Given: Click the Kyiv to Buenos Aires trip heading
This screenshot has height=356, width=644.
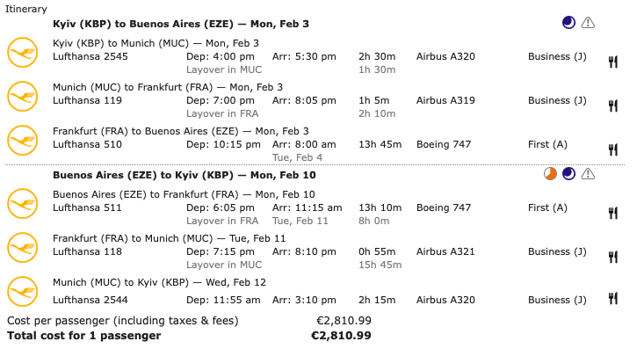Looking at the screenshot, I should pyautogui.click(x=181, y=24).
